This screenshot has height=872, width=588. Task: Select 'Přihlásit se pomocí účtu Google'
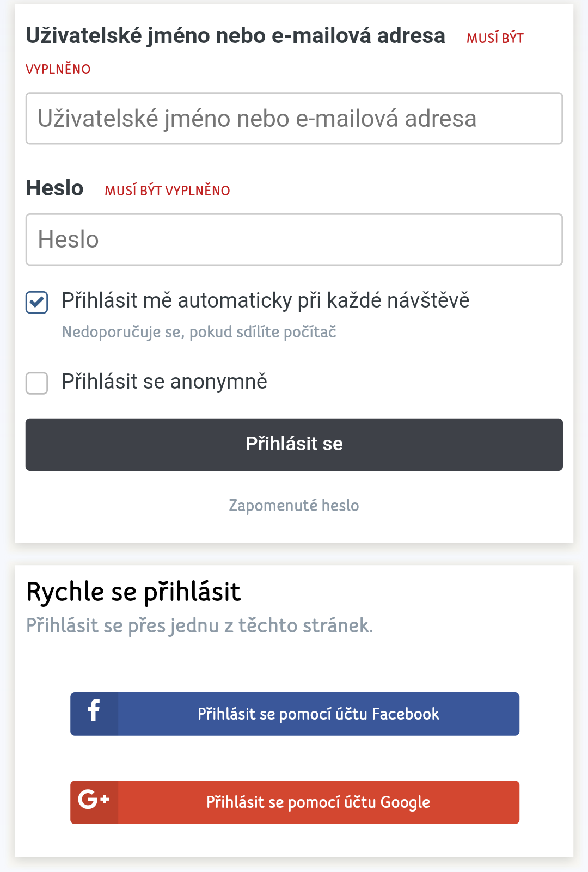pos(295,802)
